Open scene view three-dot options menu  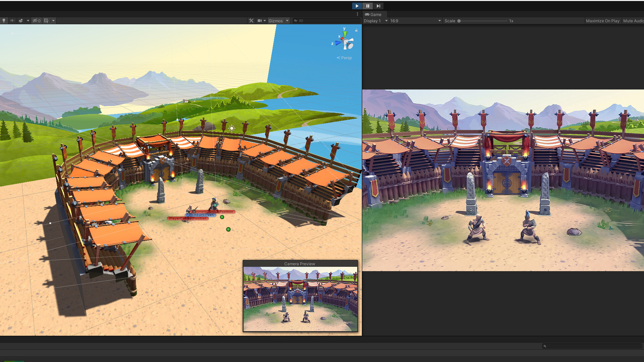click(357, 14)
